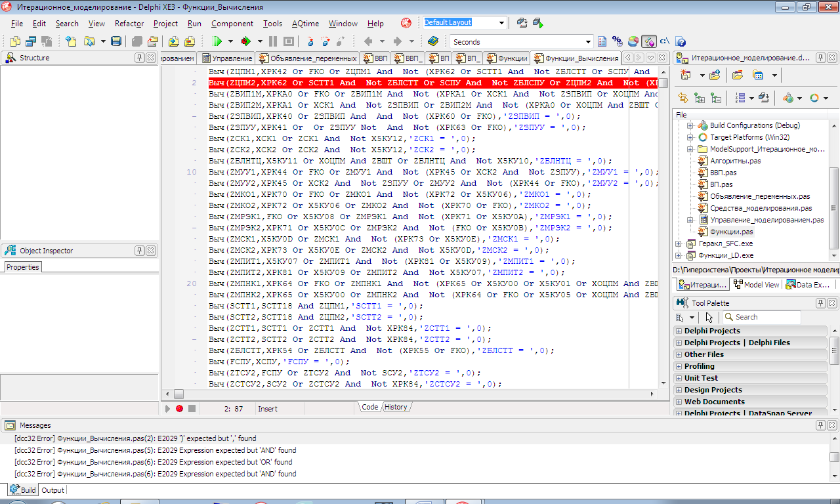Click the Save Desktop layout icon
This screenshot has width=840, height=504.
(x=522, y=23)
